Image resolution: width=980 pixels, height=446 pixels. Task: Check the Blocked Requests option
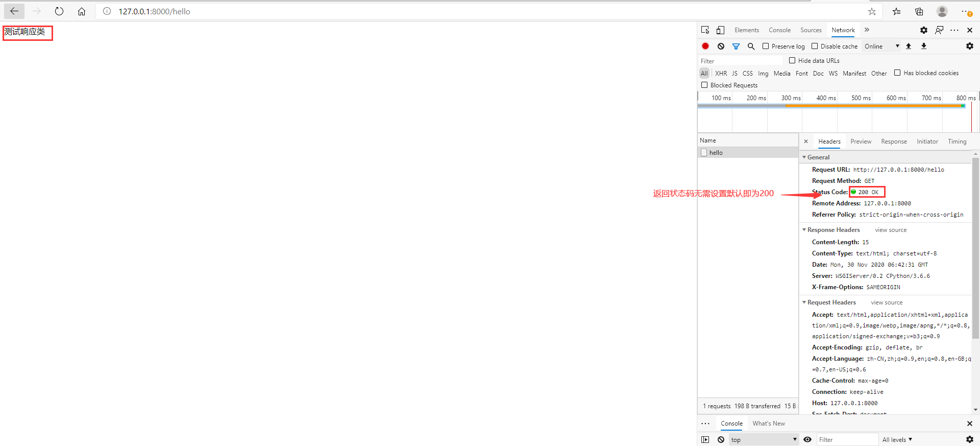coord(704,85)
